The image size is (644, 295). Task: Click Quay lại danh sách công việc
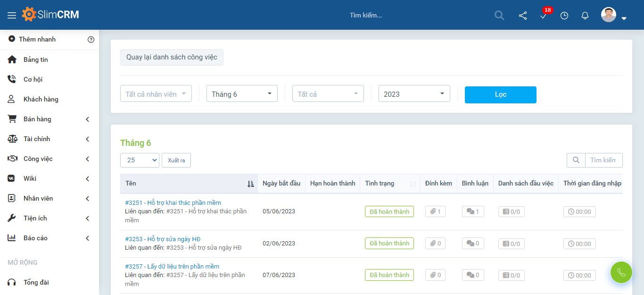point(172,57)
